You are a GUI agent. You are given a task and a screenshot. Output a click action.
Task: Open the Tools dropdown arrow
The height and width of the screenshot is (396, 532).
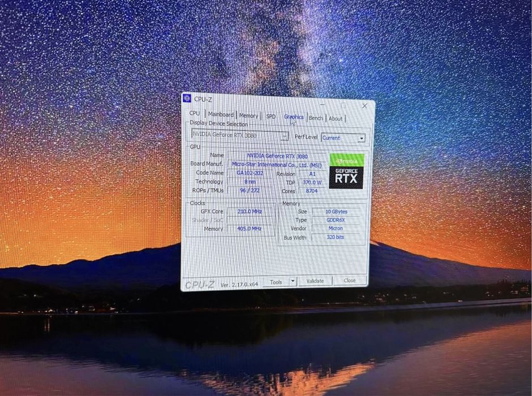293,281
